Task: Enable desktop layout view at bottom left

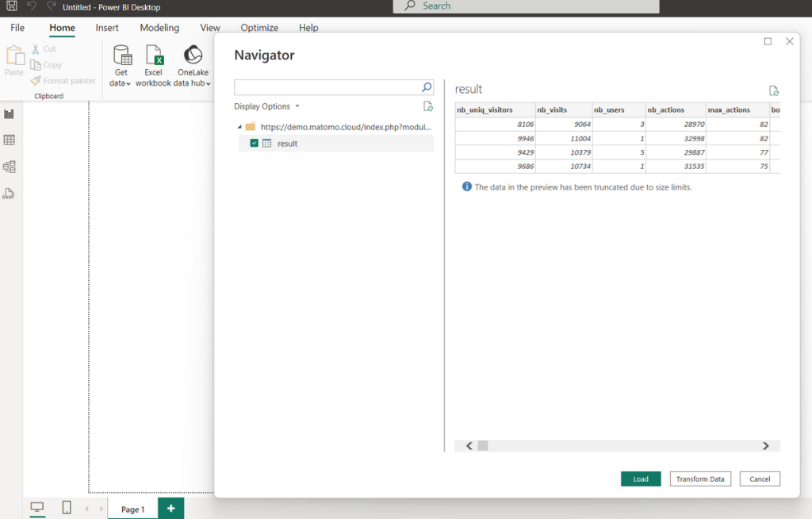Action: click(38, 507)
